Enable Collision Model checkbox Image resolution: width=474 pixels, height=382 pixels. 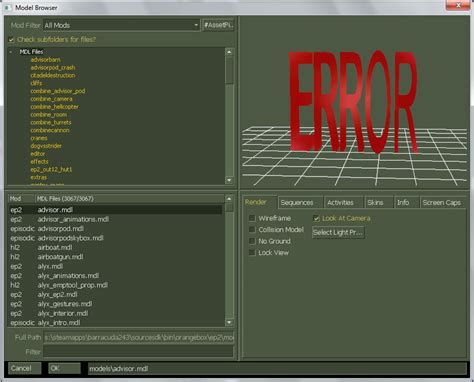pyautogui.click(x=252, y=230)
